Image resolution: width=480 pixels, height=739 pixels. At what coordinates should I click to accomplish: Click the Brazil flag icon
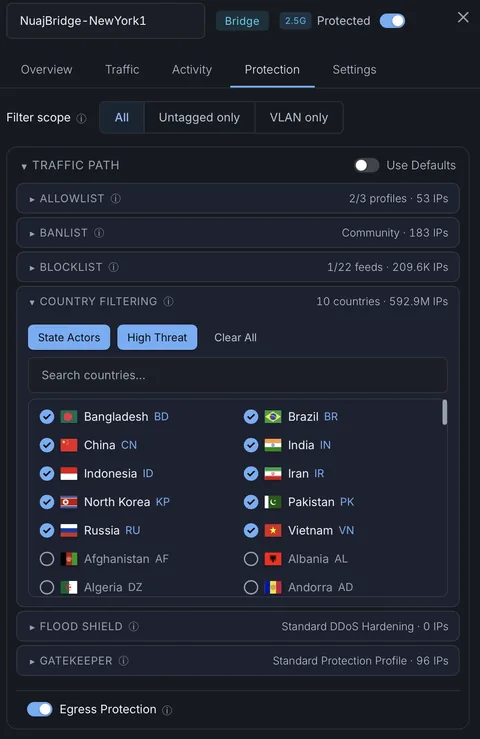[273, 417]
